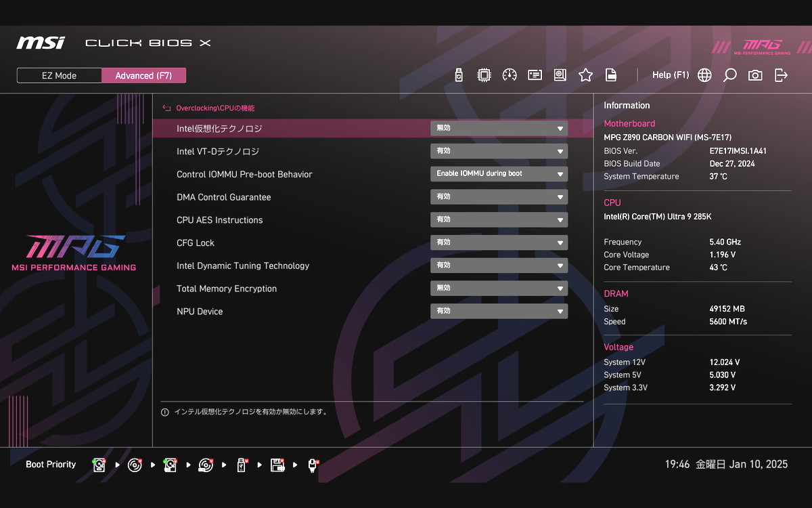
Task: Open Intel Dynamic Tuning Technology dropdown
Action: [x=499, y=266]
